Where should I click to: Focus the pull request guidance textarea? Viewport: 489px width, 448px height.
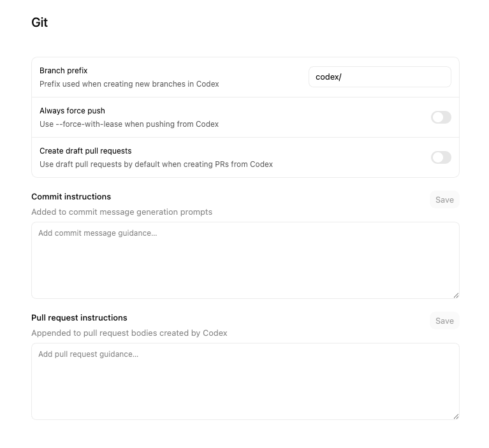coord(245,381)
